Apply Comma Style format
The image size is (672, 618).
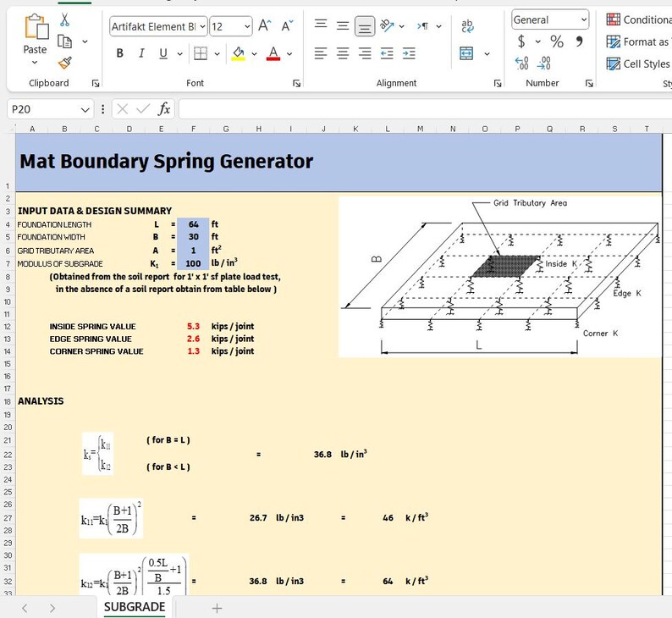click(580, 41)
